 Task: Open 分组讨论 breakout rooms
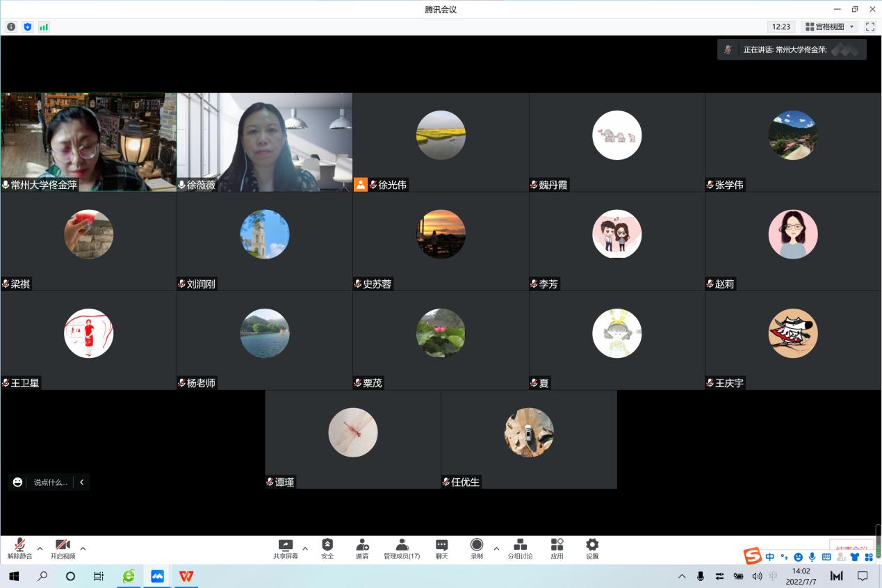tap(520, 546)
